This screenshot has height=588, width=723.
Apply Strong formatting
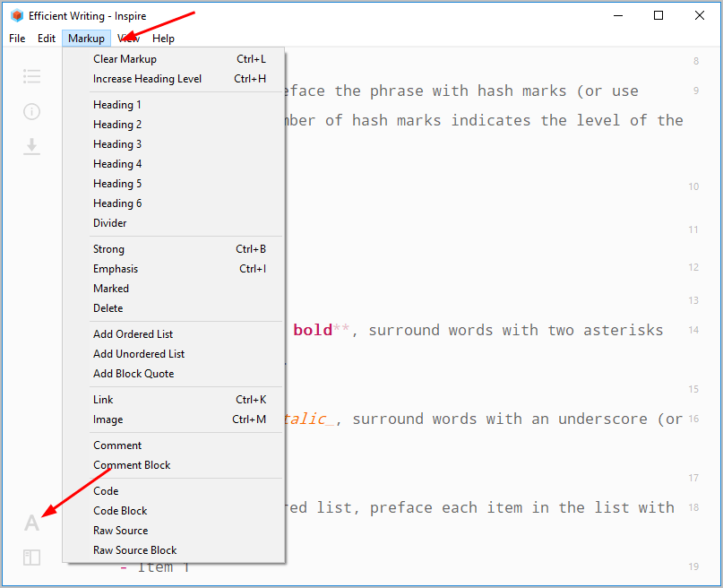click(x=174, y=249)
